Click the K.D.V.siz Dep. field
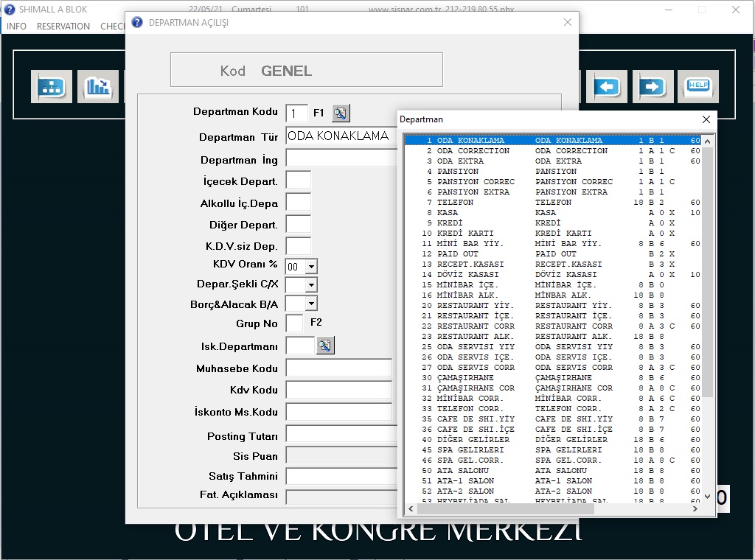 (298, 245)
